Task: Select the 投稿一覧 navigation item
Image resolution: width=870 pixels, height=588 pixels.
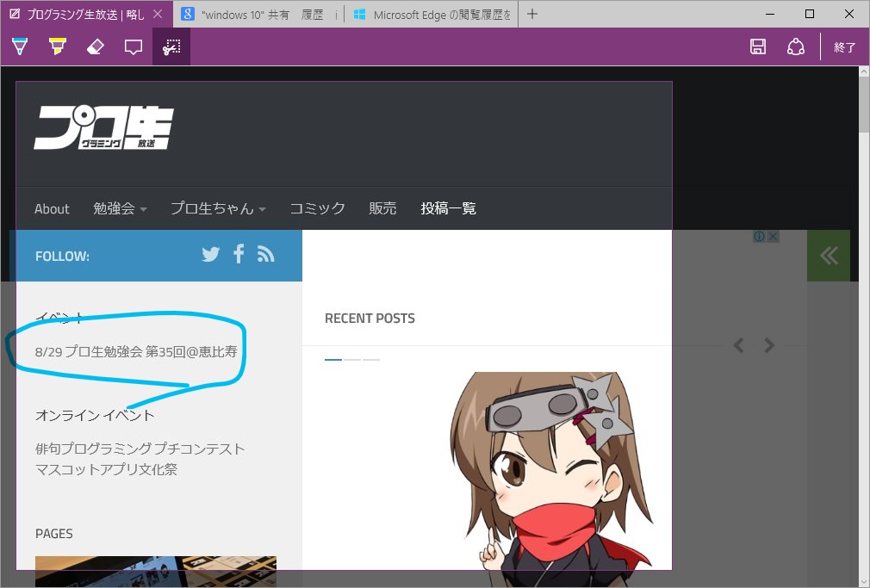Action: tap(448, 208)
